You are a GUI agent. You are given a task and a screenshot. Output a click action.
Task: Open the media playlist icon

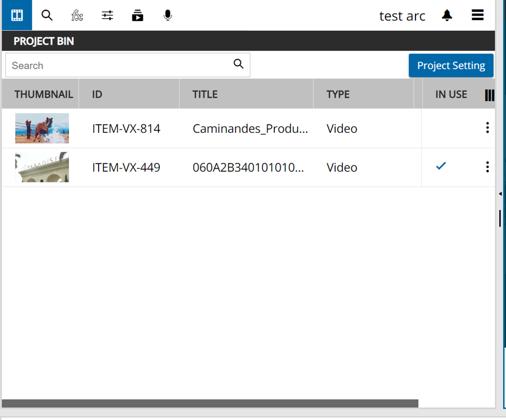pos(137,15)
